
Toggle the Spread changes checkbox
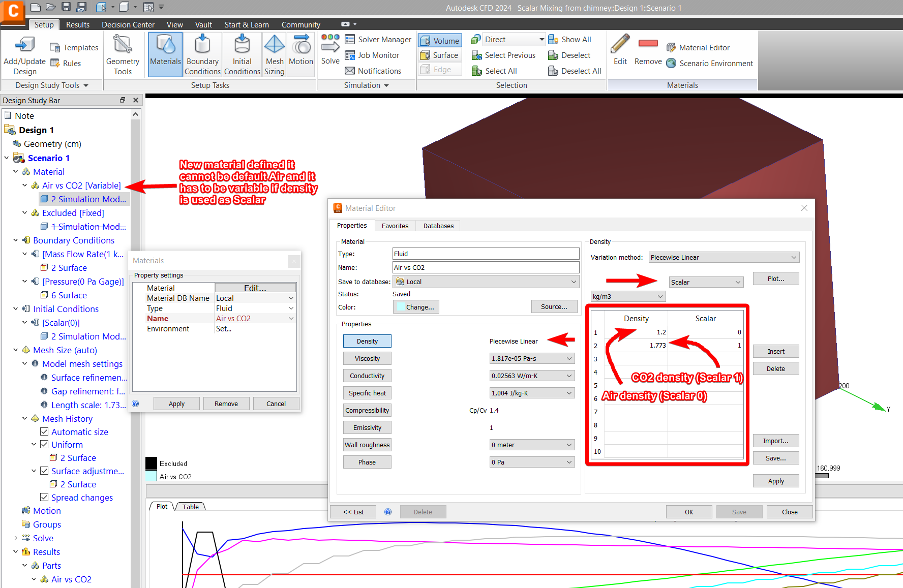pyautogui.click(x=44, y=497)
